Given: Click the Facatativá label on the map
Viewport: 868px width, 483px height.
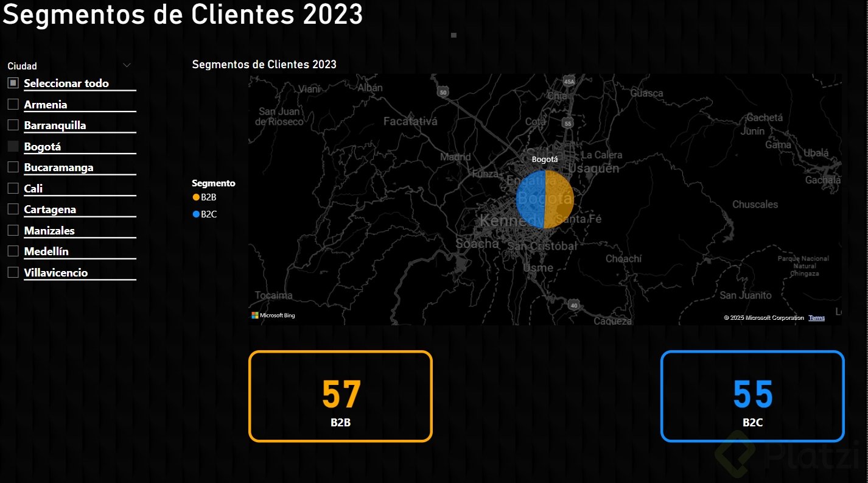Looking at the screenshot, I should pyautogui.click(x=410, y=122).
